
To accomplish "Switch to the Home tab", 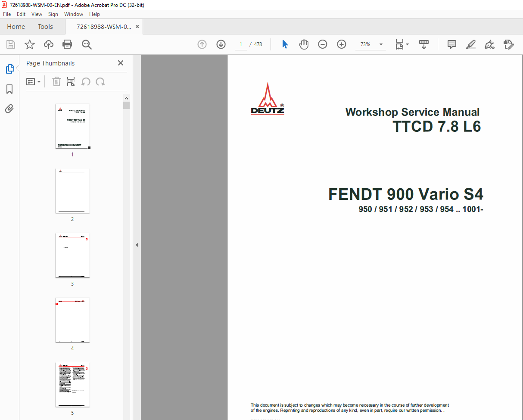I will (16, 27).
